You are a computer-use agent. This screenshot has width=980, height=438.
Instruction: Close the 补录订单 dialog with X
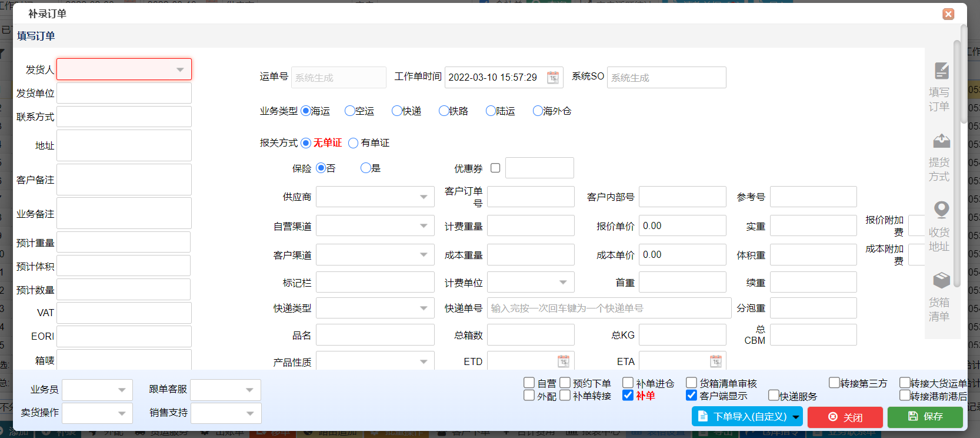point(948,14)
